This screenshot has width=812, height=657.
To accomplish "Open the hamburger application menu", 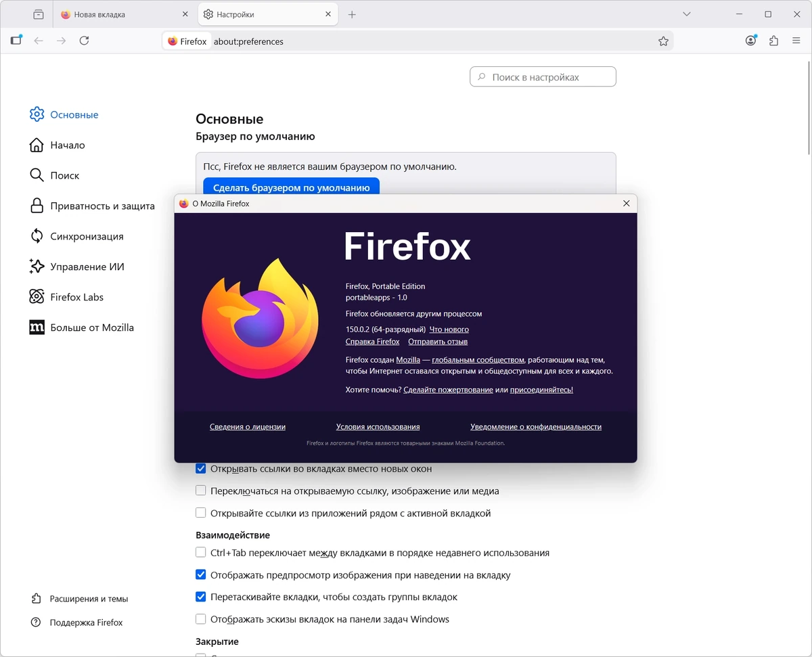I will (796, 41).
